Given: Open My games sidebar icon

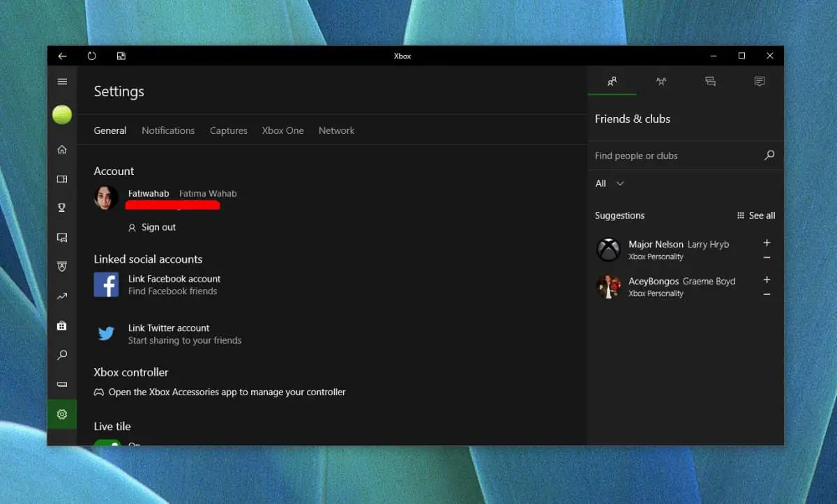Looking at the screenshot, I should pyautogui.click(x=62, y=179).
